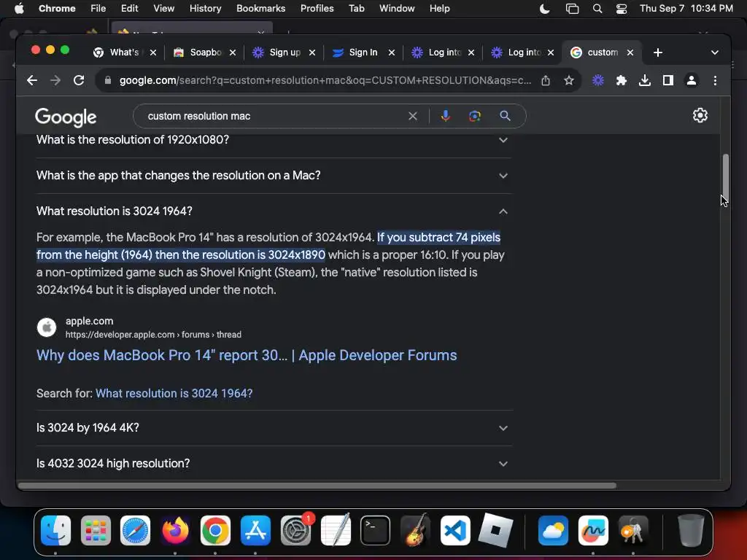Image resolution: width=747 pixels, height=560 pixels.
Task: Launch GarageBand from the Dock
Action: click(x=415, y=530)
